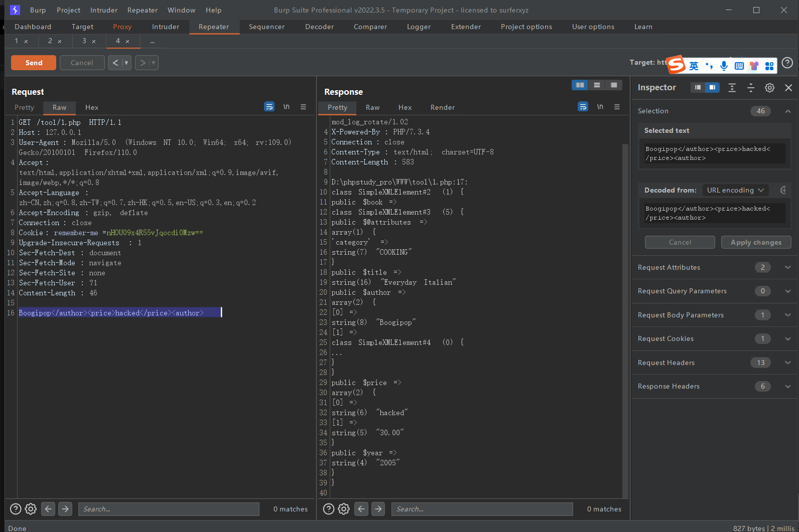Open Response pane options menu
The height and width of the screenshot is (532, 799).
coord(617,107)
